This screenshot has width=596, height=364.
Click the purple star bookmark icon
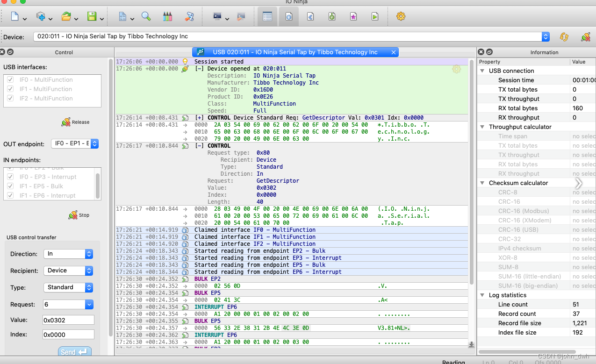click(x=353, y=16)
